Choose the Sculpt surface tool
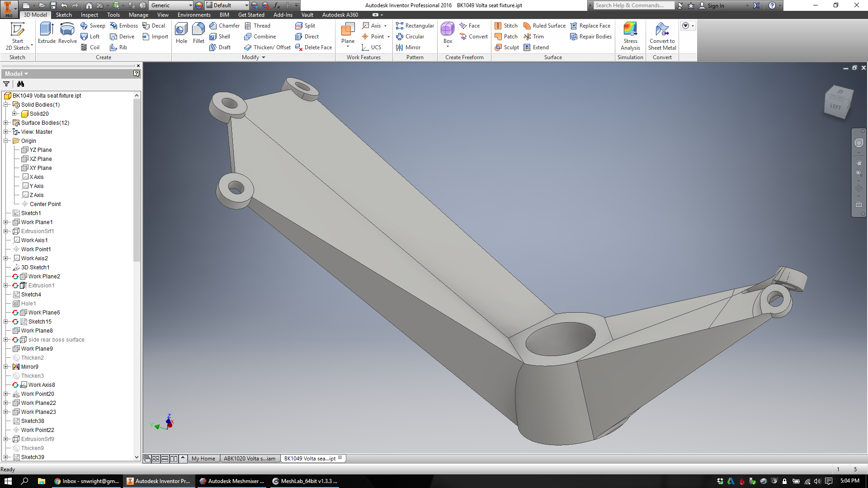This screenshot has height=488, width=868. [x=507, y=47]
